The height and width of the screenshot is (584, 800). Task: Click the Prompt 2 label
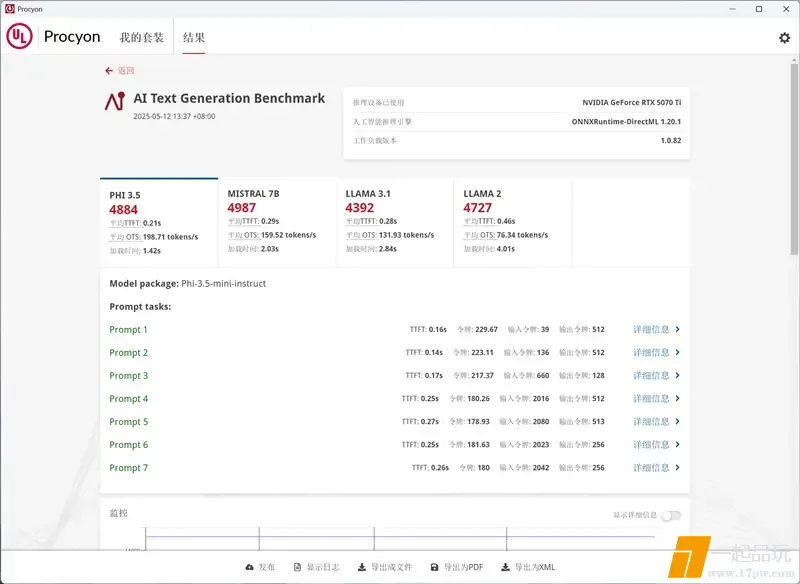[129, 352]
